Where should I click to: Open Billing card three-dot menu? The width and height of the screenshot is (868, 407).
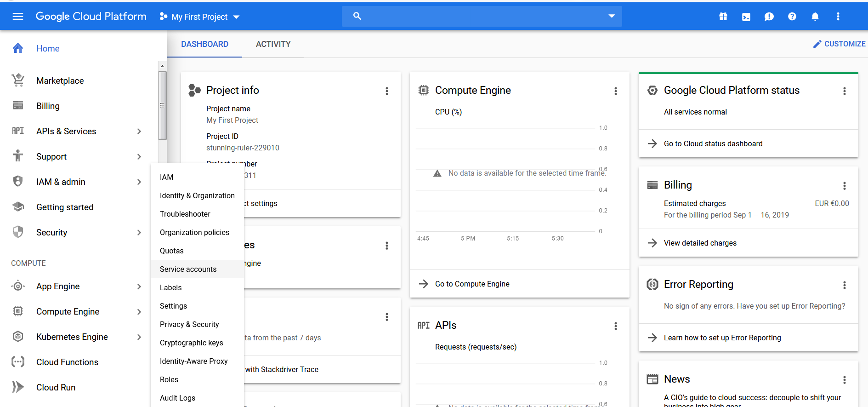(844, 186)
